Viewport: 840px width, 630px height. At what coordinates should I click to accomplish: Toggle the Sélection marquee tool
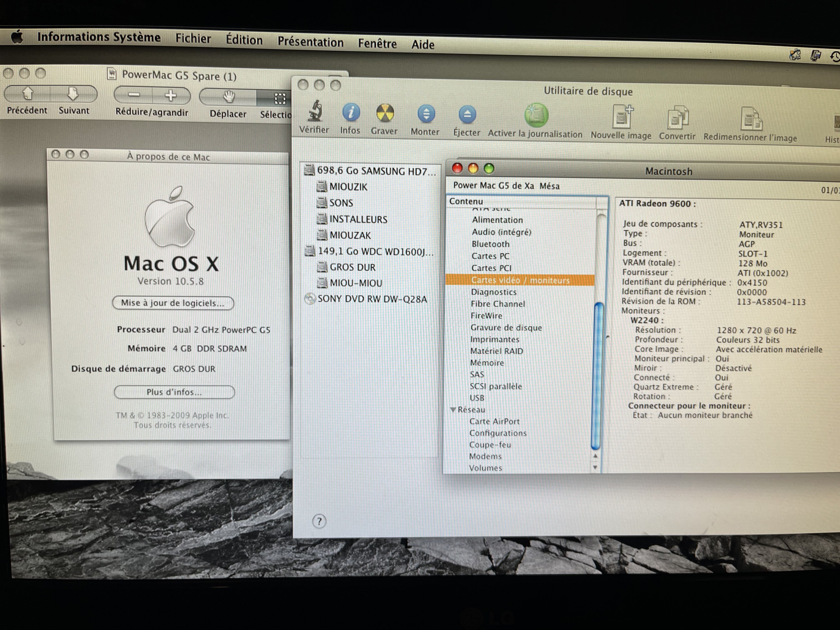click(x=280, y=99)
